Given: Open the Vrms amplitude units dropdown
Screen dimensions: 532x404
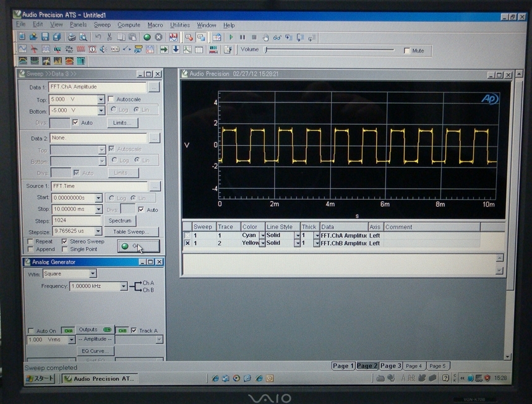Looking at the screenshot, I should pyautogui.click(x=71, y=340).
